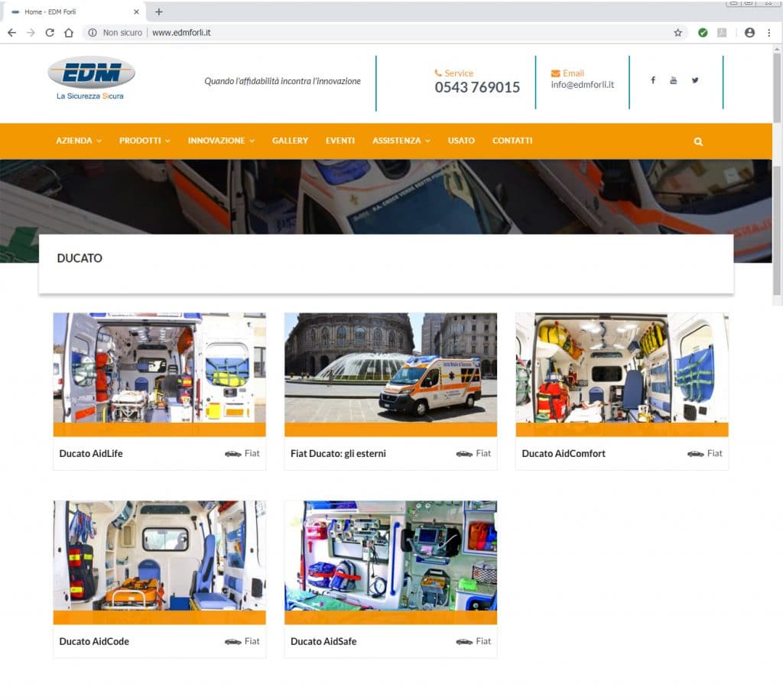The height and width of the screenshot is (700, 783).
Task: Click the Fiat label on Ducato AidComfort card
Action: tap(715, 453)
